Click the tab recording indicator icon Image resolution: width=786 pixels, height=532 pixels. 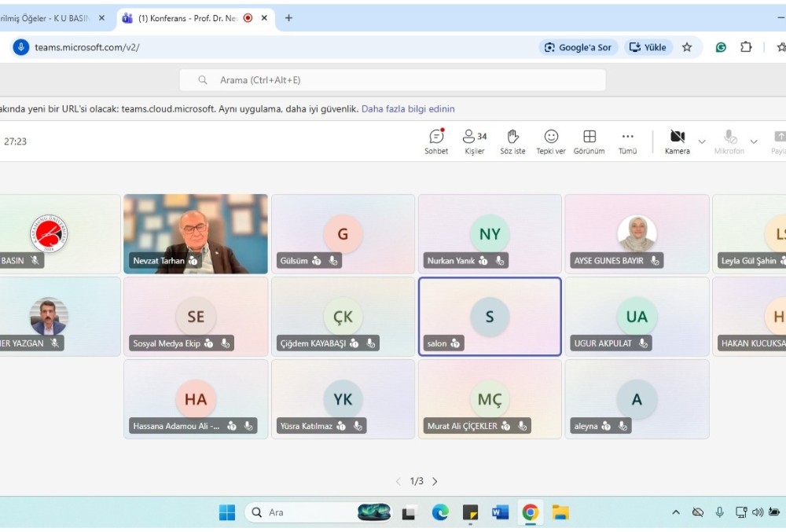[248, 18]
